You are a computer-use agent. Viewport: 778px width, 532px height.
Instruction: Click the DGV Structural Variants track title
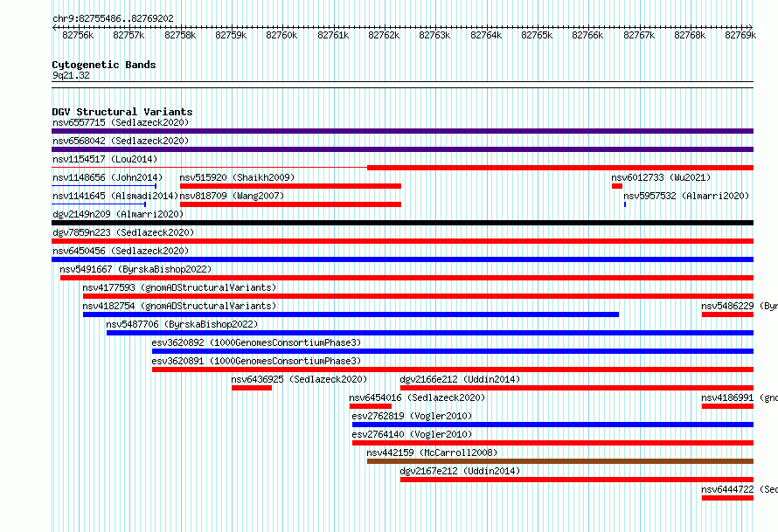(x=122, y=112)
